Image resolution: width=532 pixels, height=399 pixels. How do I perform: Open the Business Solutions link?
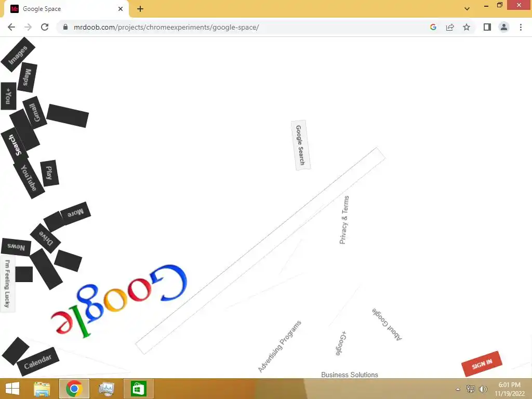(x=350, y=375)
